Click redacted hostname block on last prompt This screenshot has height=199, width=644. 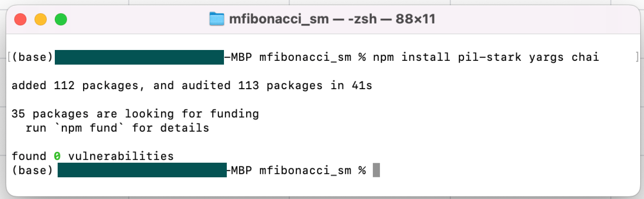(142, 170)
